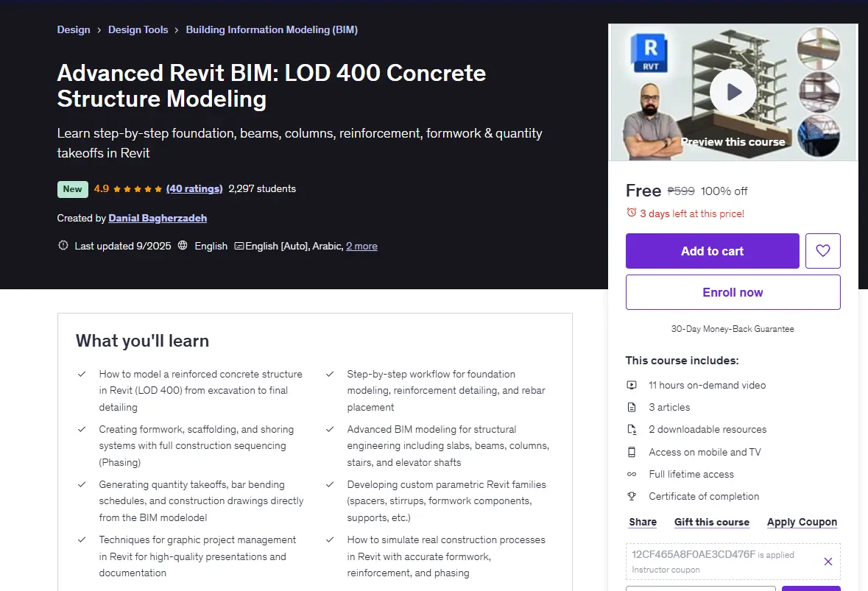The image size is (868, 591).
Task: Click the 4.9 rating score
Action: 102,188
